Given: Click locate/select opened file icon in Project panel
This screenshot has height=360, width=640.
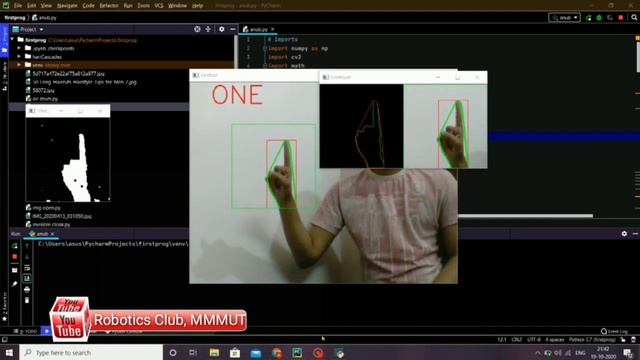Looking at the screenshot, I should pos(197,29).
